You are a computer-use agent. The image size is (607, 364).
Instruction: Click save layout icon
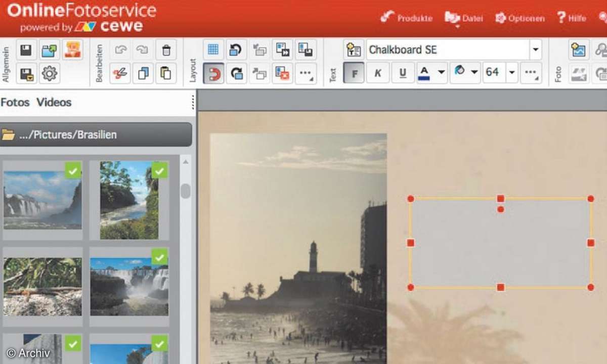click(306, 50)
